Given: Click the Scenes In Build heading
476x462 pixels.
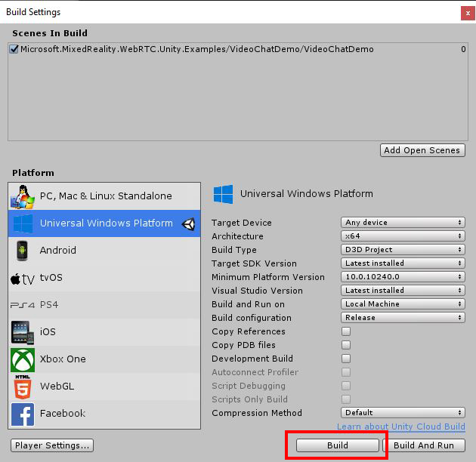Looking at the screenshot, I should coord(50,33).
